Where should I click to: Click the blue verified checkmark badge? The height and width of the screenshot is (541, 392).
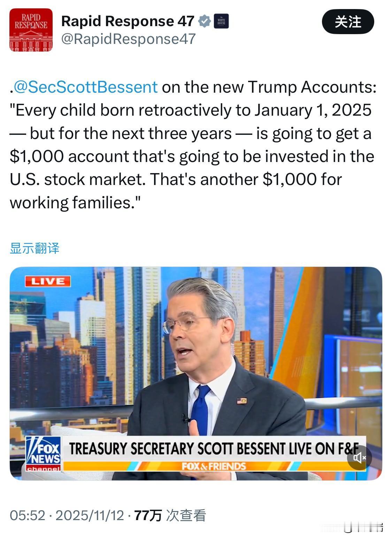tap(205, 22)
